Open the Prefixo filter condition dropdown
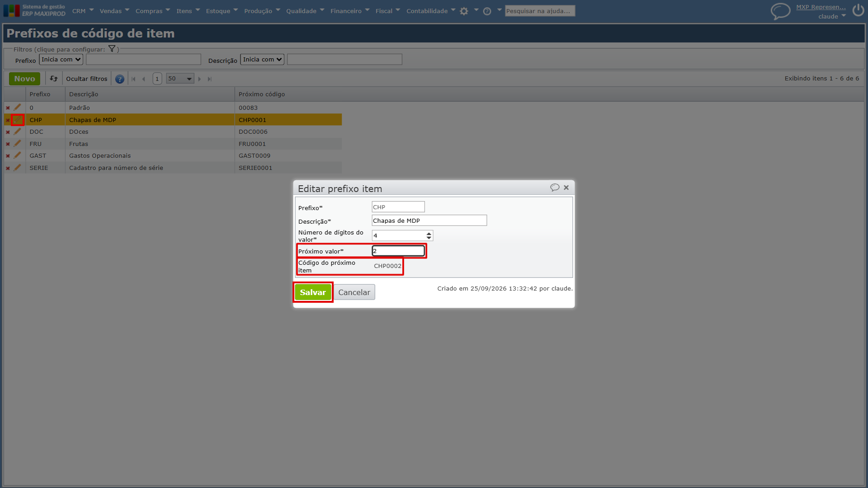Viewport: 868px width, 488px height. (x=61, y=59)
